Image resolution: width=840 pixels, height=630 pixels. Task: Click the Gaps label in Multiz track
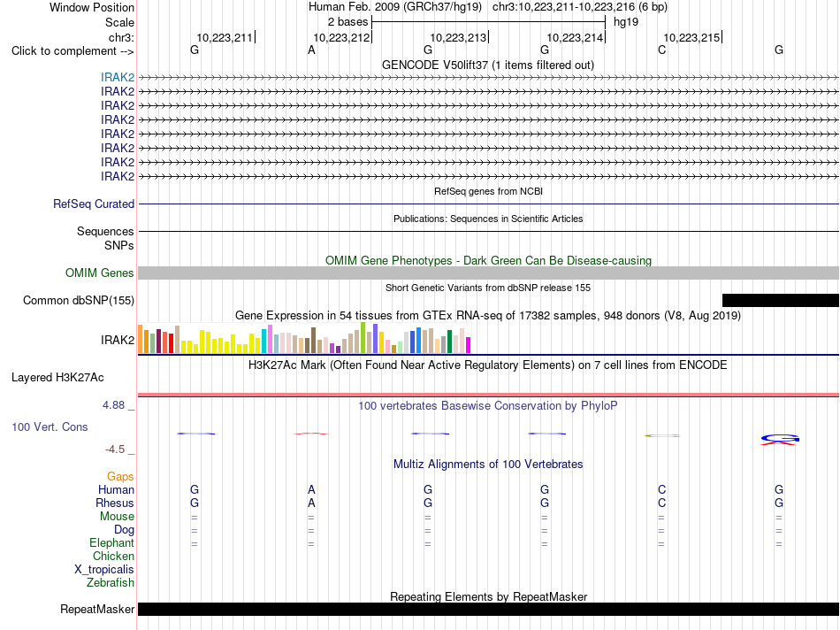tap(120, 477)
